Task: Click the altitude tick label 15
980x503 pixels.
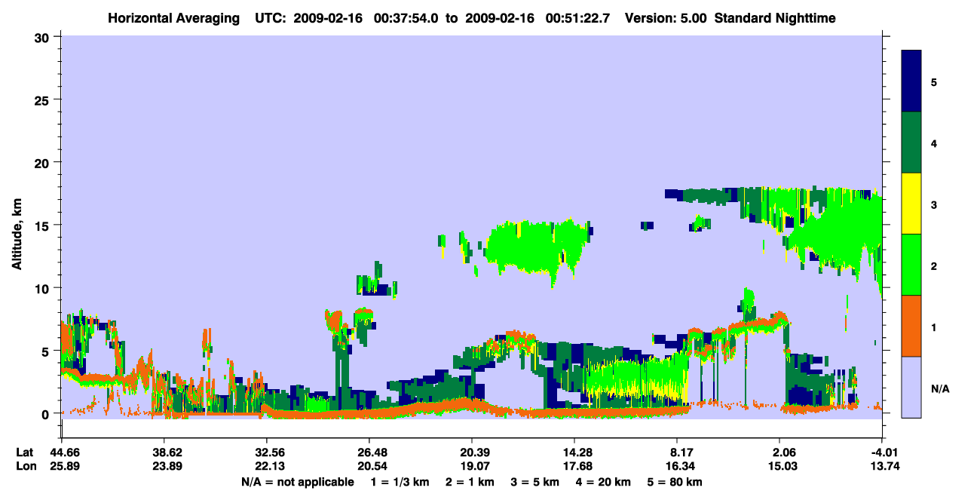Action: (x=44, y=225)
